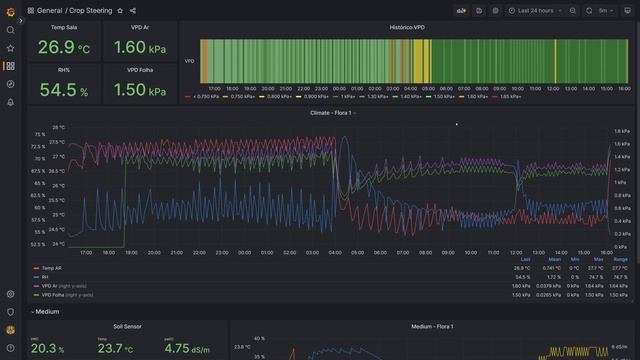
Task: Open the RH% panel title menu
Action: pyautogui.click(x=64, y=70)
